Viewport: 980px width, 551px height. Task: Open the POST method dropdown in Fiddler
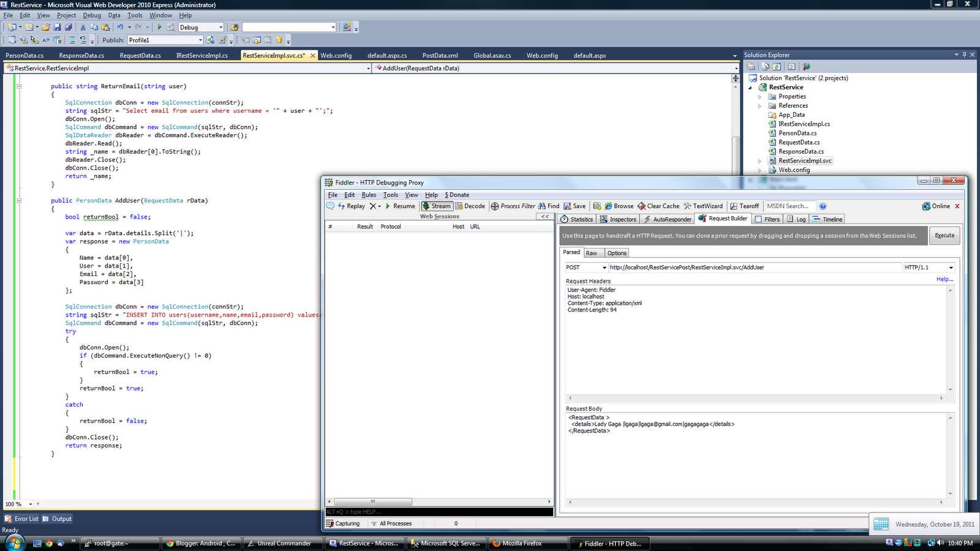click(x=604, y=268)
